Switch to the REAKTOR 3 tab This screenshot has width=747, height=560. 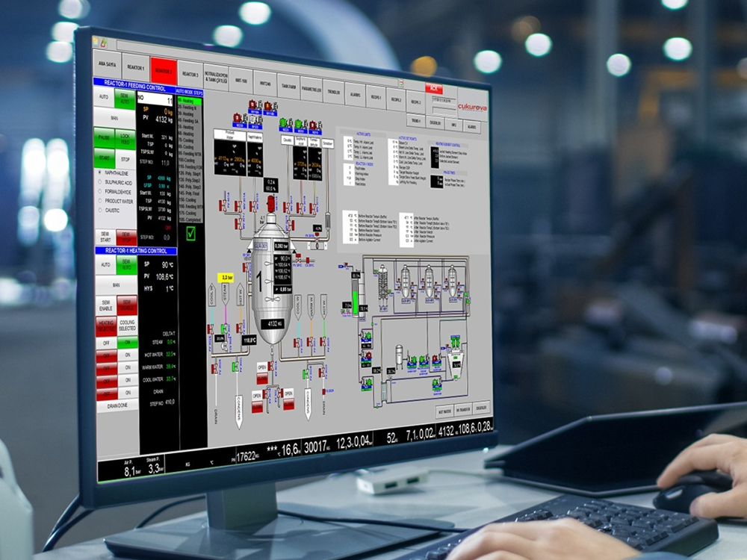190,75
